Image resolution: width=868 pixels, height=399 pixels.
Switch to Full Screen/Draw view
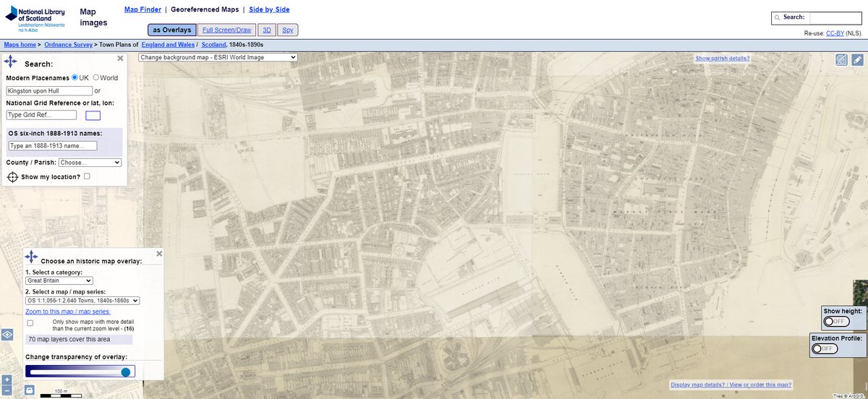[x=226, y=30]
